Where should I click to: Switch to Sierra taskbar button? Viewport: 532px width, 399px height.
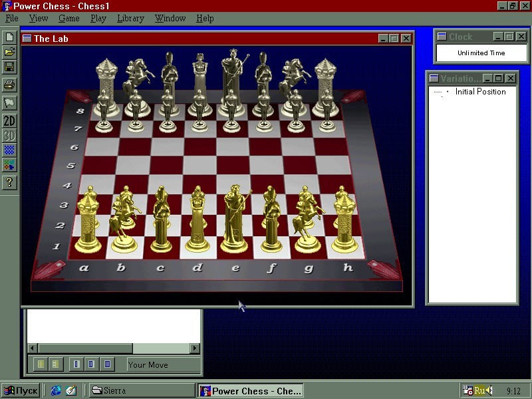(141, 390)
